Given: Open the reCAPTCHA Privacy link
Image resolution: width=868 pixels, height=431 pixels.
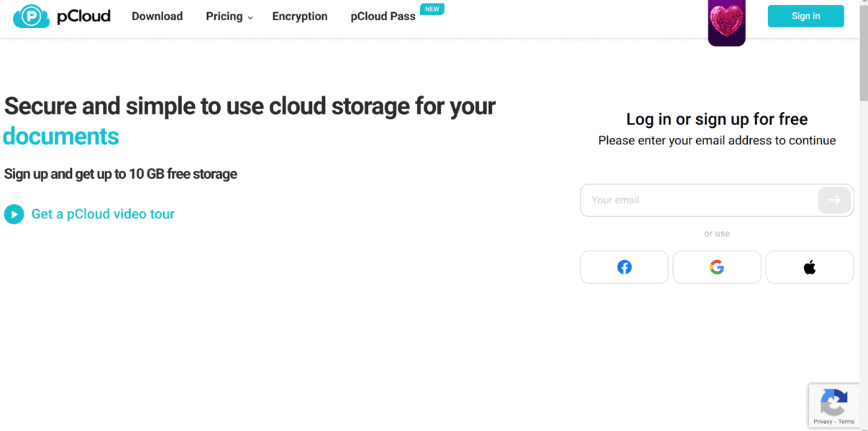Looking at the screenshot, I should click(823, 422).
